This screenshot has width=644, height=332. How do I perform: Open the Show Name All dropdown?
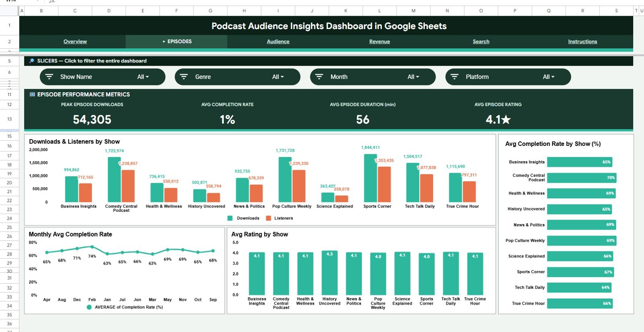tap(143, 77)
